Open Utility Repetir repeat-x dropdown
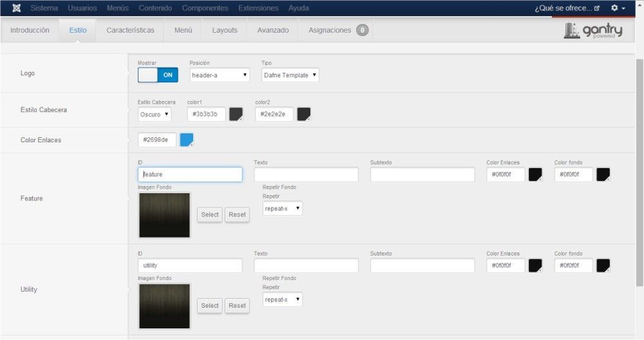This screenshot has width=644, height=340. coord(283,299)
